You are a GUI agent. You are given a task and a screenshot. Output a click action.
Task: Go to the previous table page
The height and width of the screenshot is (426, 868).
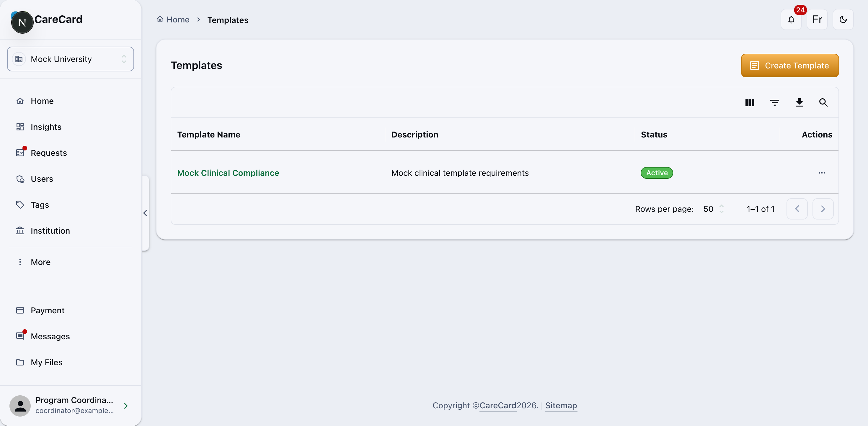(797, 209)
